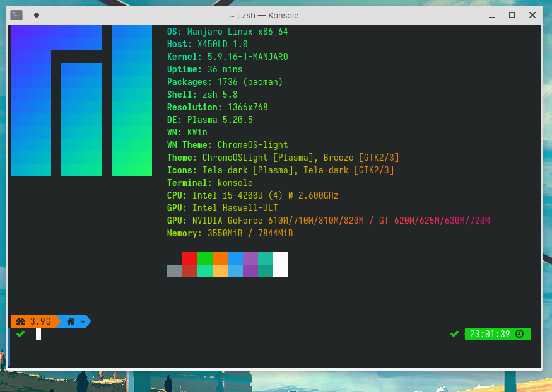Click the 'WM Theme: ChromeOS-light' line
The width and height of the screenshot is (552, 392).
[x=227, y=145]
